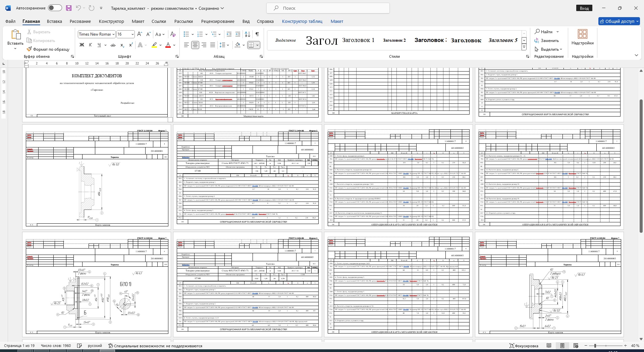Click the zoom slider in status bar
Image resolution: width=644 pixels, height=352 pixels.
[x=595, y=346]
